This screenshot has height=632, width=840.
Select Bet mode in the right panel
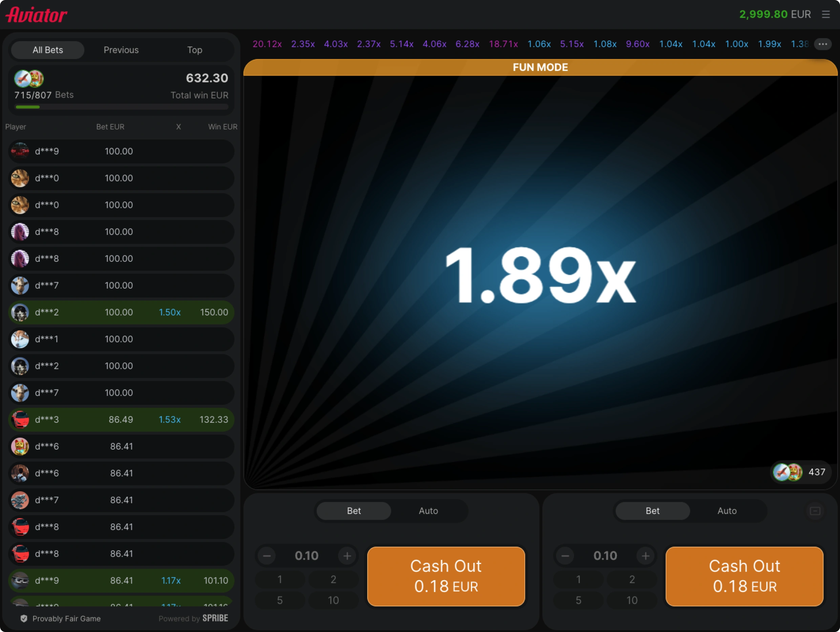652,511
